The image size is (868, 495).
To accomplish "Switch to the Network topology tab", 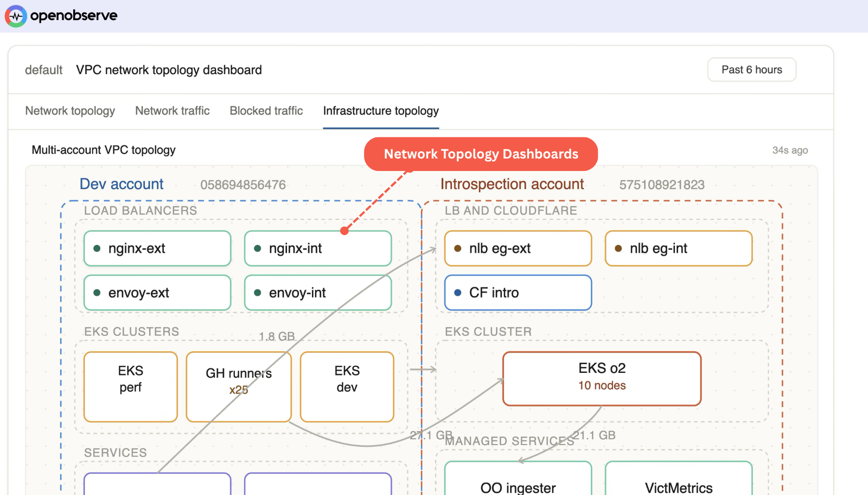I will 70,111.
